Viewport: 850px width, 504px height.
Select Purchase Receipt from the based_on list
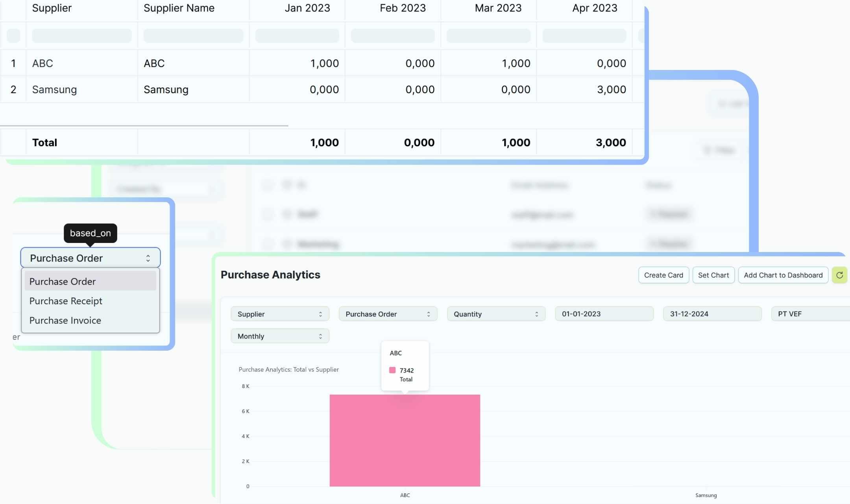click(x=66, y=301)
